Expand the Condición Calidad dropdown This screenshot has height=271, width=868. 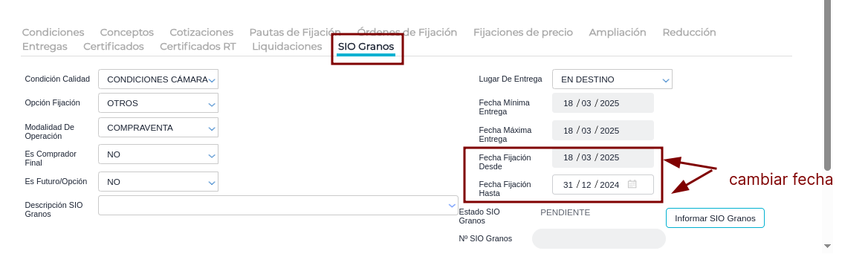[158, 79]
